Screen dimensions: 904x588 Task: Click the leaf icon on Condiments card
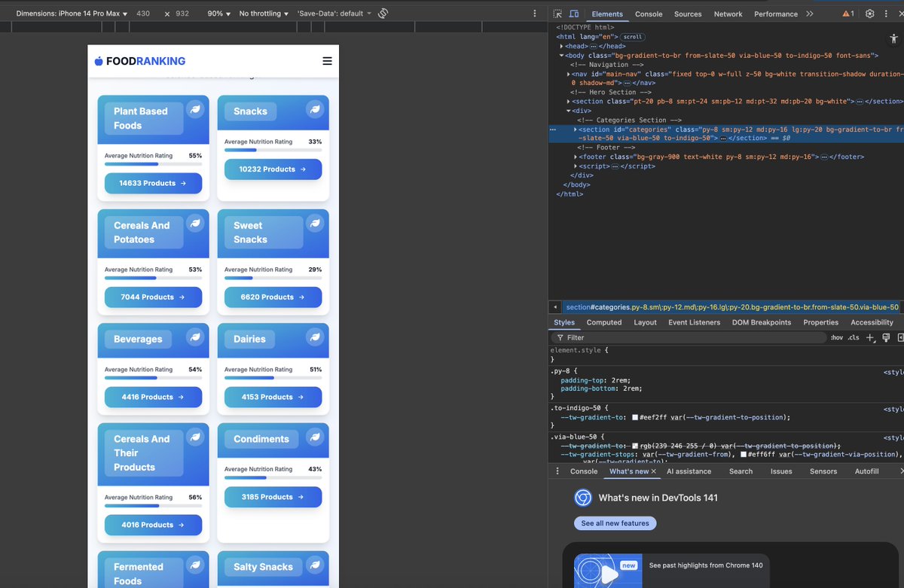coord(315,437)
